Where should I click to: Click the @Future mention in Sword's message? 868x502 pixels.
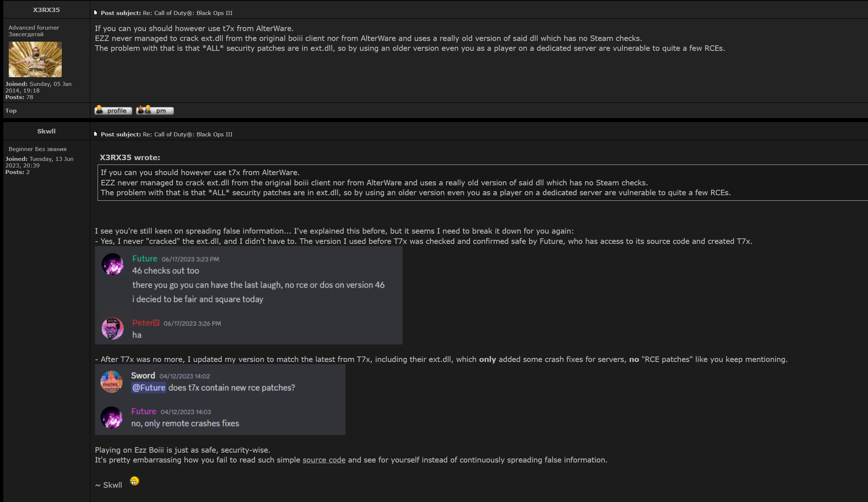tap(148, 388)
